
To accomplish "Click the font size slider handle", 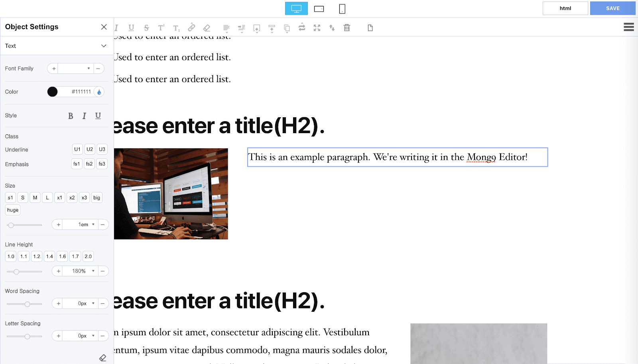I will point(11,225).
